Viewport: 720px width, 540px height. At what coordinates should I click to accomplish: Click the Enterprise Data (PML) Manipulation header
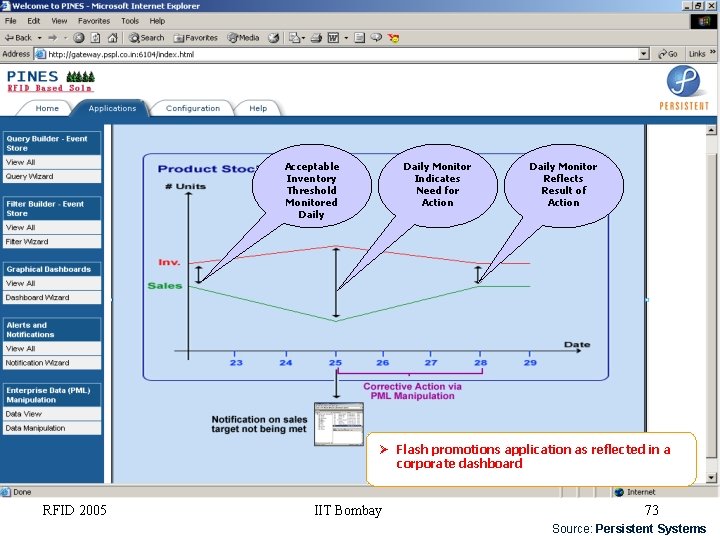click(52, 395)
